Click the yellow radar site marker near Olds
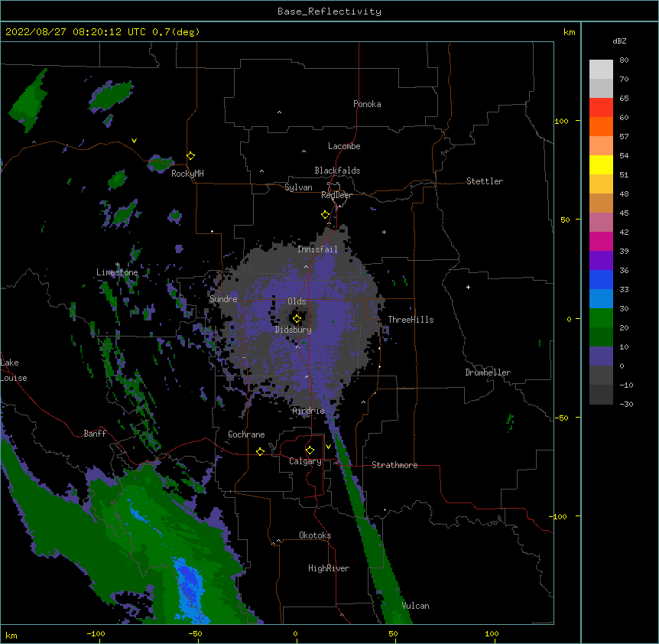 (297, 319)
